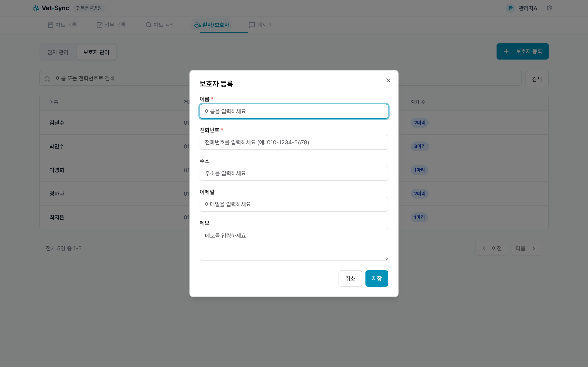Click the hospital name badge 행복동물병원
Viewport: 588px width, 367px height.
click(x=88, y=8)
